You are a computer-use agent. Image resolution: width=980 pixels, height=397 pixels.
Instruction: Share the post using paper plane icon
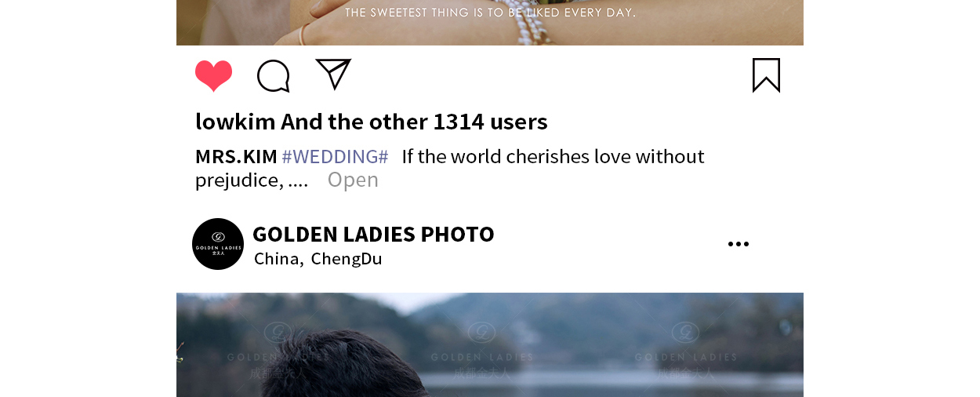(x=333, y=74)
